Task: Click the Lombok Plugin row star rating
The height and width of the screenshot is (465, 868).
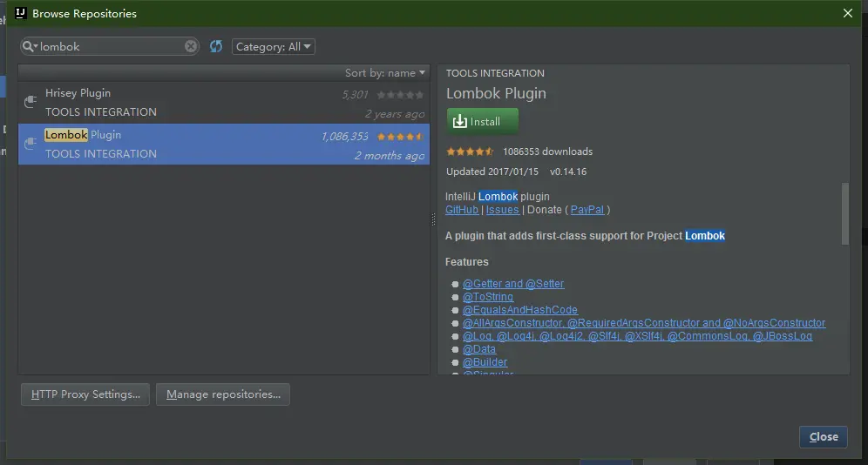Action: pos(400,137)
